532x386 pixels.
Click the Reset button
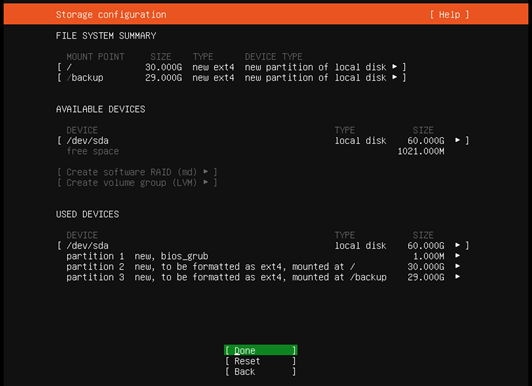tap(261, 361)
